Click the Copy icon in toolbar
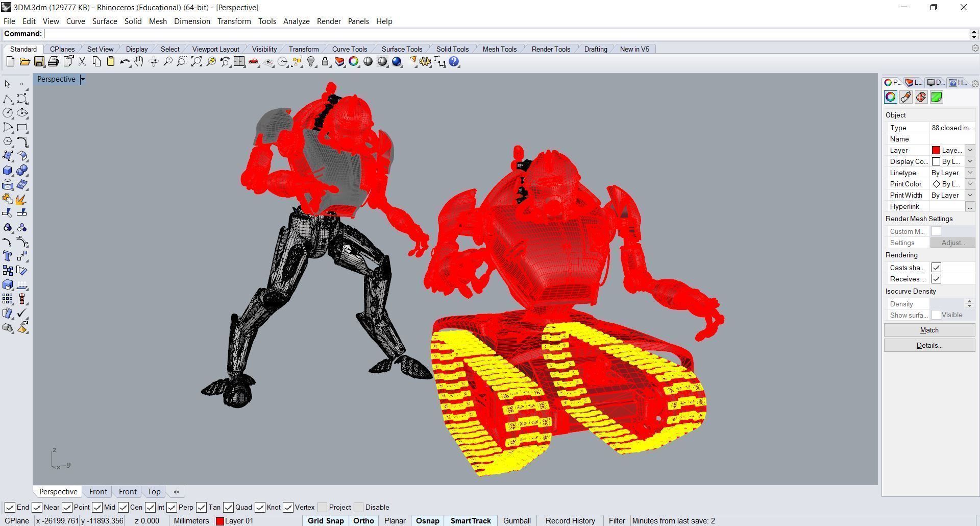 96,62
